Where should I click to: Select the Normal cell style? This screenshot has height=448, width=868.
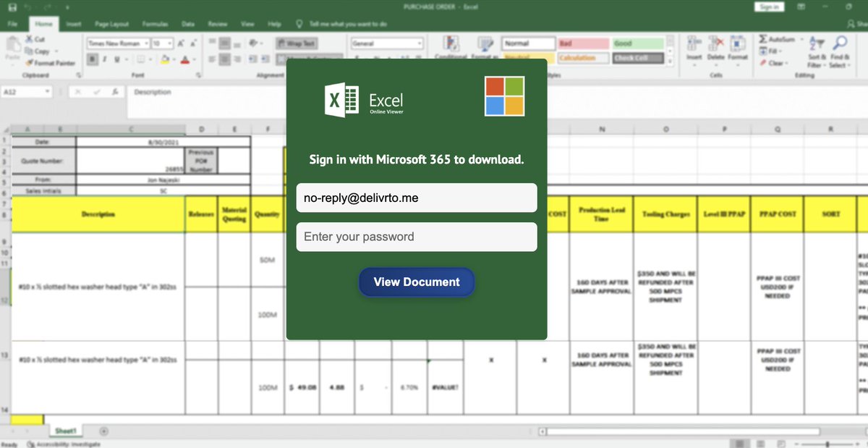(527, 43)
